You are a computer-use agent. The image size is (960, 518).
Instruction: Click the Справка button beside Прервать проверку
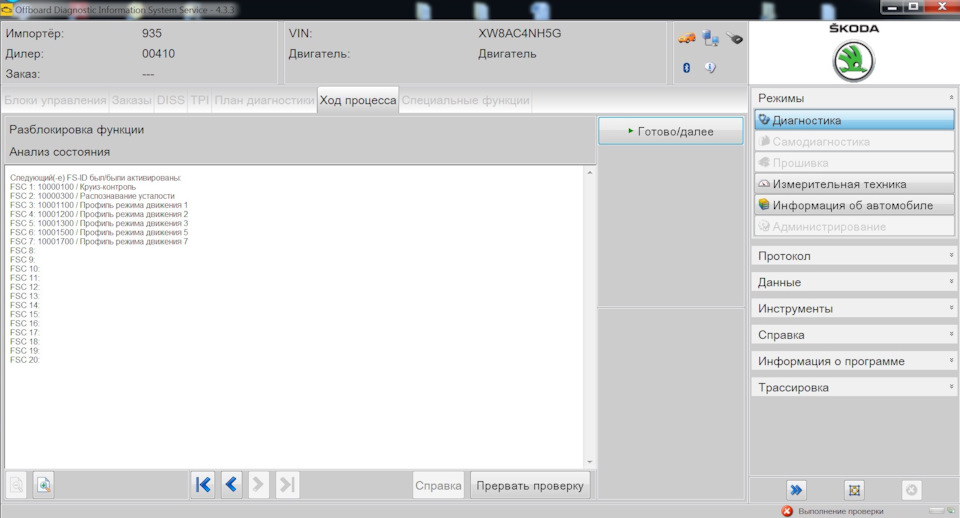(438, 486)
